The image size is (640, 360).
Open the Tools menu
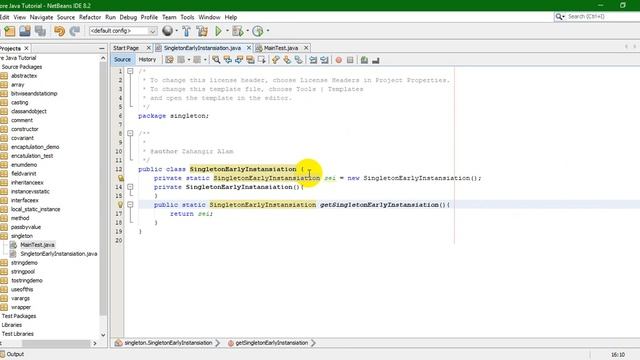187,17
